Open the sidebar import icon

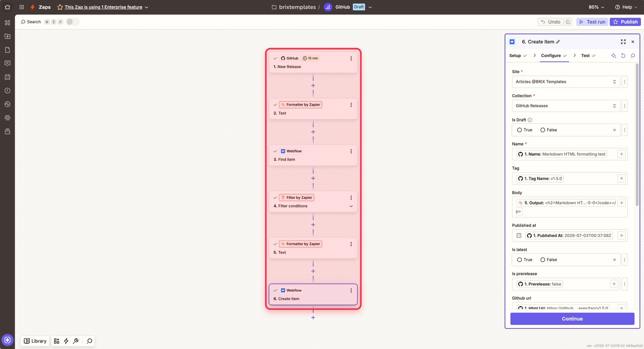click(7, 36)
